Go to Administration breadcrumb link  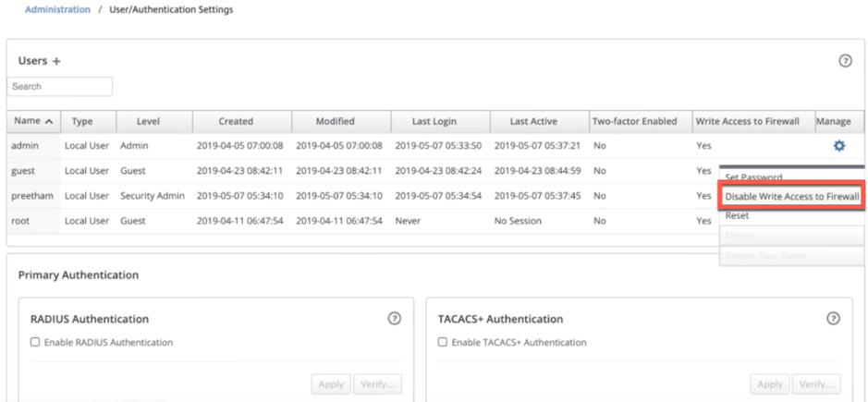click(57, 9)
